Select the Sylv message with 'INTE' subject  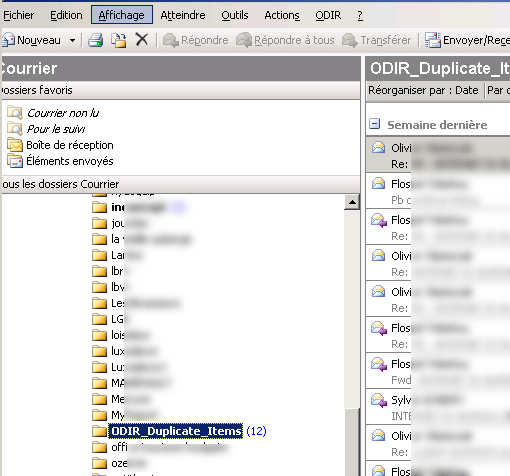click(x=438, y=407)
